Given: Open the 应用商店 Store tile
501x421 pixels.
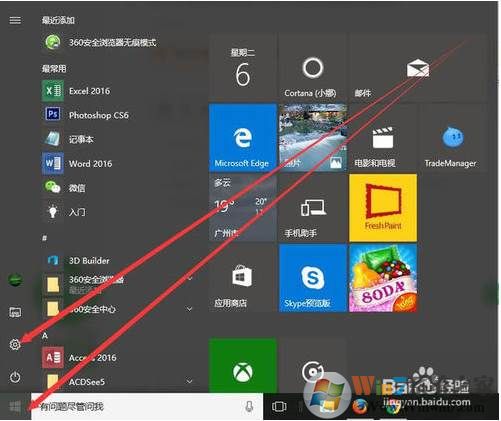Looking at the screenshot, I should click(243, 278).
